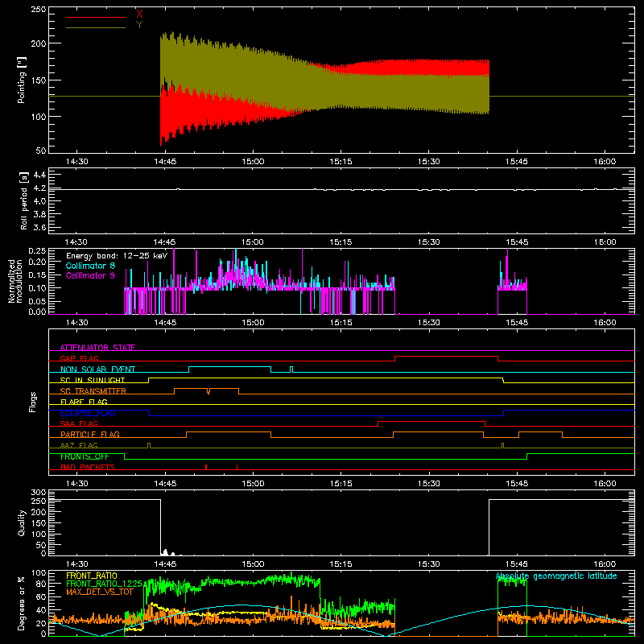Click the FRONT_RATIO_1225 legend entry
The height and width of the screenshot is (644, 644).
point(105,584)
